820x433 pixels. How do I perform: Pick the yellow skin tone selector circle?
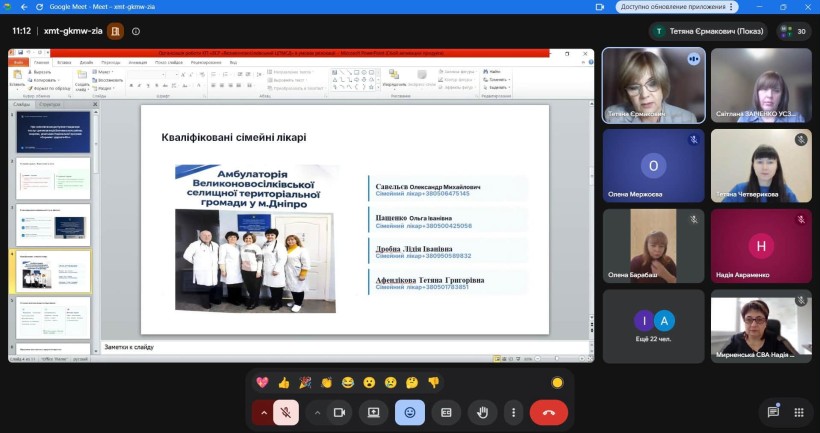tap(557, 383)
